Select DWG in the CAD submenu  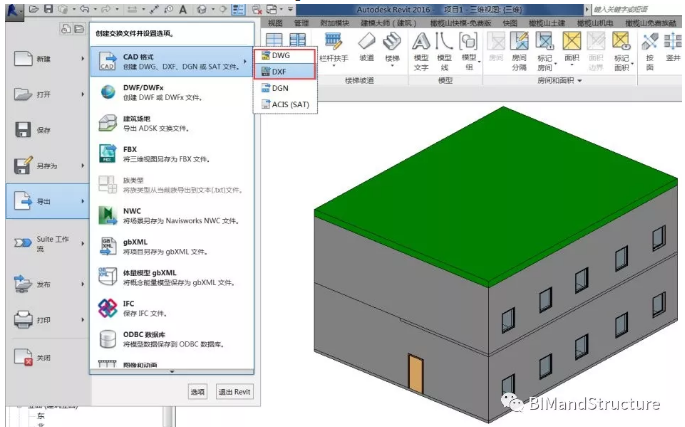284,56
